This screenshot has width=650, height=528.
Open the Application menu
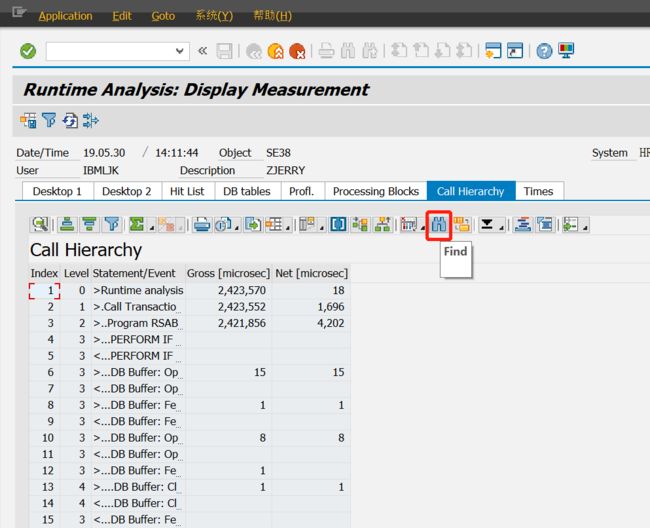click(65, 16)
